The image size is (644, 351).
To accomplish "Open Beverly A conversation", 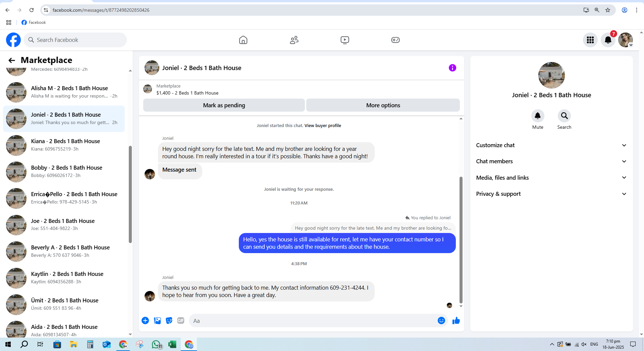I will click(64, 251).
